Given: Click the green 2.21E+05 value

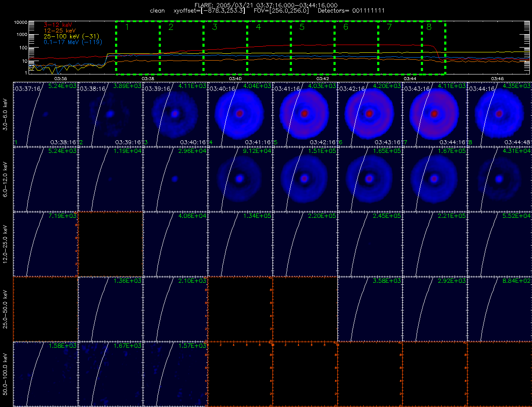Looking at the screenshot, I should pyautogui.click(x=452, y=216).
